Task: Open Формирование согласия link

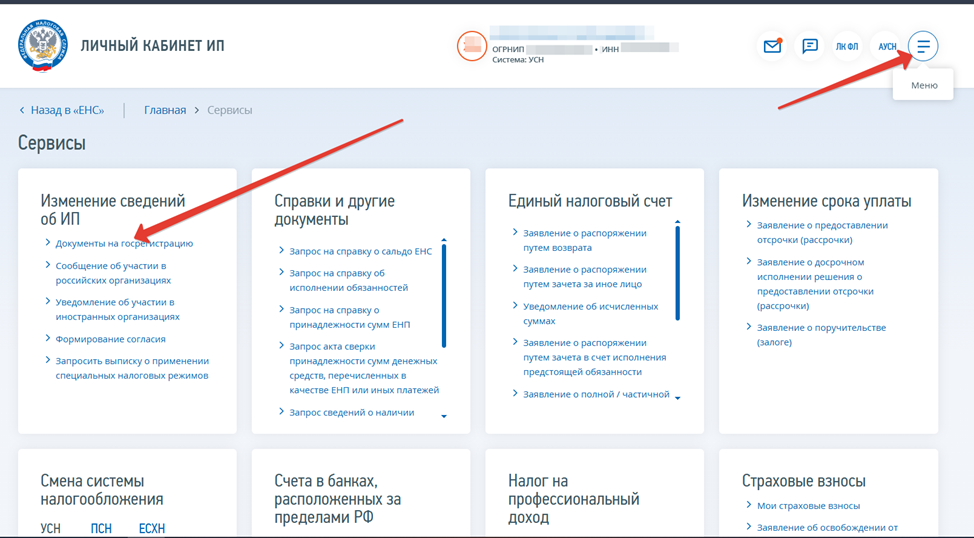Action: click(x=111, y=339)
